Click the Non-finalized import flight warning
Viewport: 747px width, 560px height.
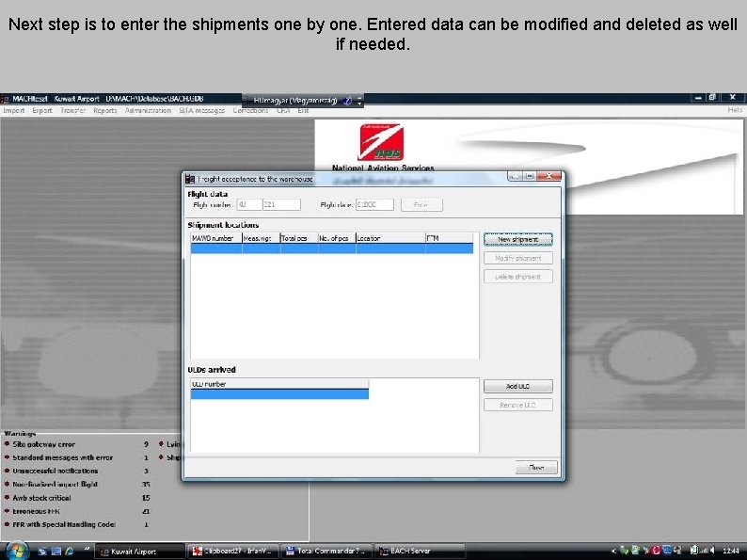55,484
